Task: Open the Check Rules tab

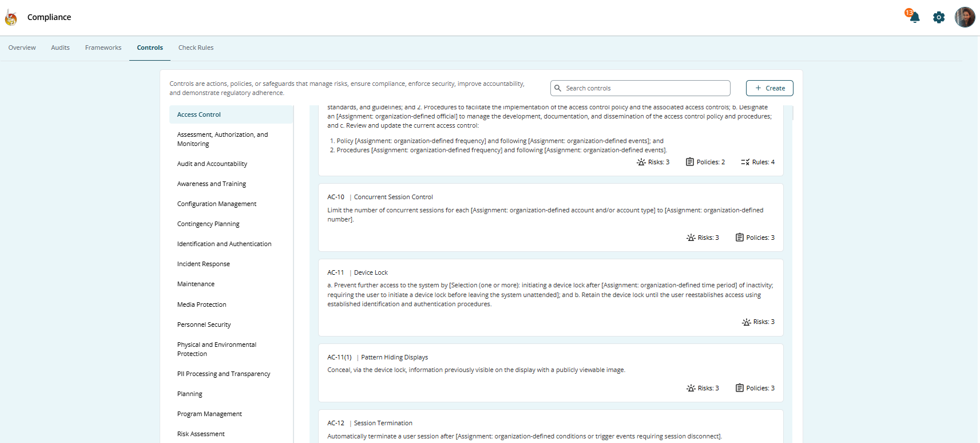Action: click(x=196, y=48)
